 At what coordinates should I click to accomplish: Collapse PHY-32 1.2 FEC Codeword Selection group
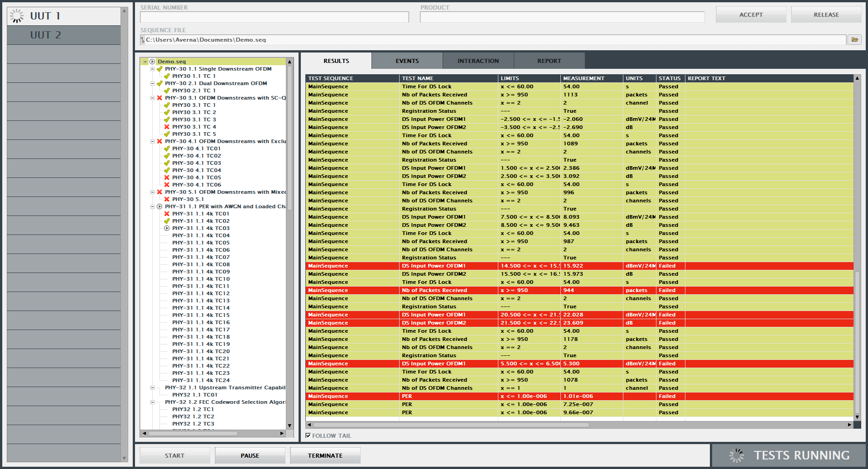click(152, 402)
